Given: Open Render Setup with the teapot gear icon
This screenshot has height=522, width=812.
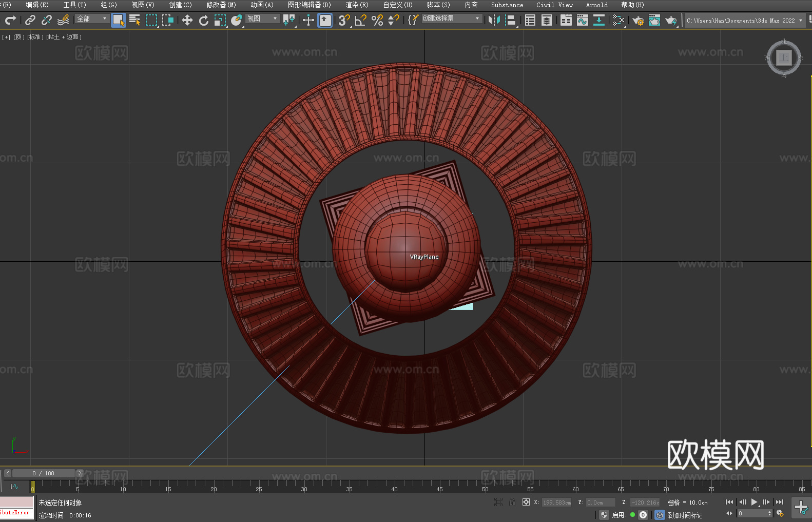Looking at the screenshot, I should tap(637, 20).
